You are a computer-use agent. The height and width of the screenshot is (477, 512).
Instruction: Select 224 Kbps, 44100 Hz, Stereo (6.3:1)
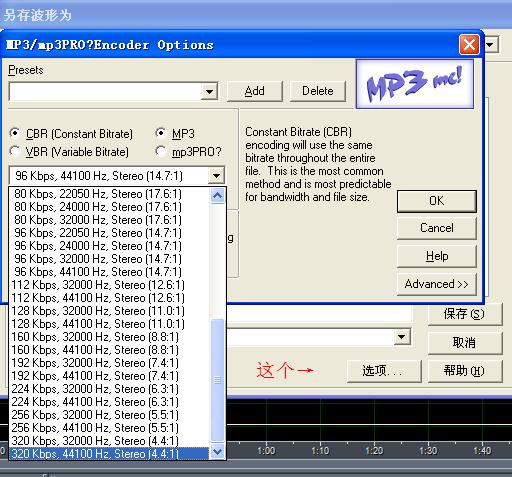(109, 402)
